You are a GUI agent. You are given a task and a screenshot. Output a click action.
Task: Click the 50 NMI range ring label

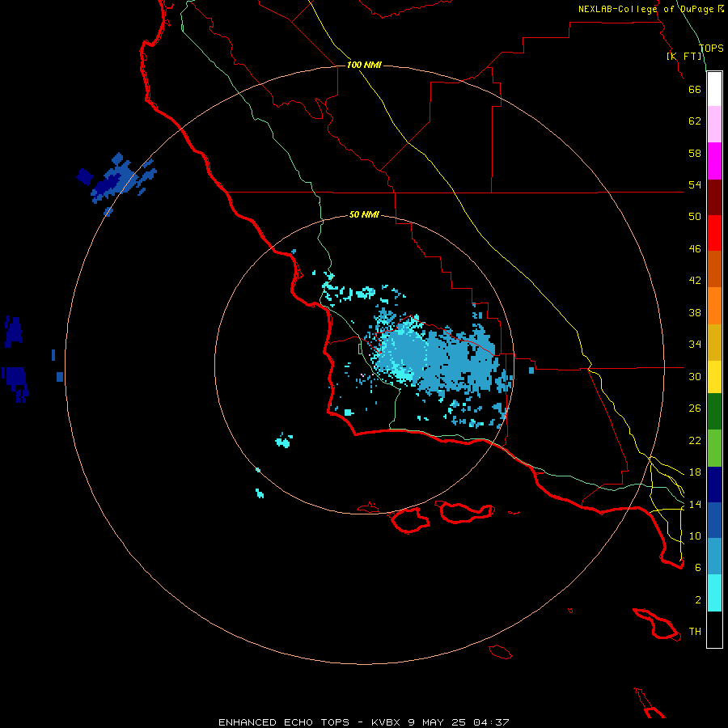pos(364,214)
